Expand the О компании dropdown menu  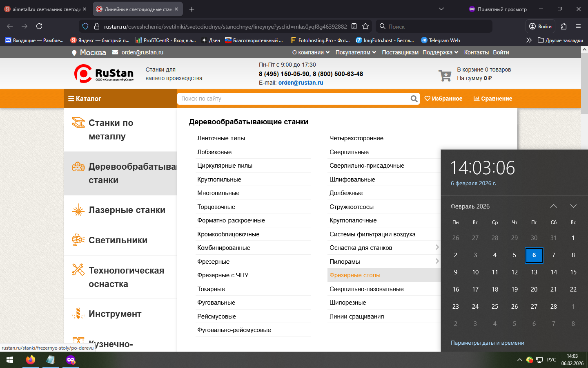(x=311, y=52)
